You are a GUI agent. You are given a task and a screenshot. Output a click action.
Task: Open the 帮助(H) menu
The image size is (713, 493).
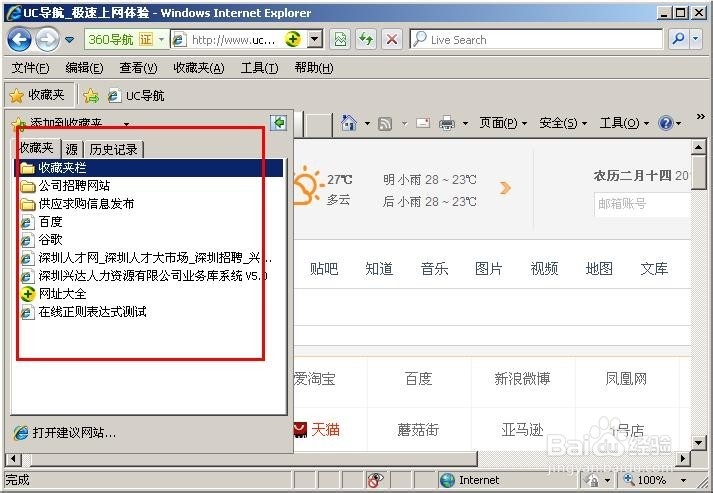pos(314,68)
